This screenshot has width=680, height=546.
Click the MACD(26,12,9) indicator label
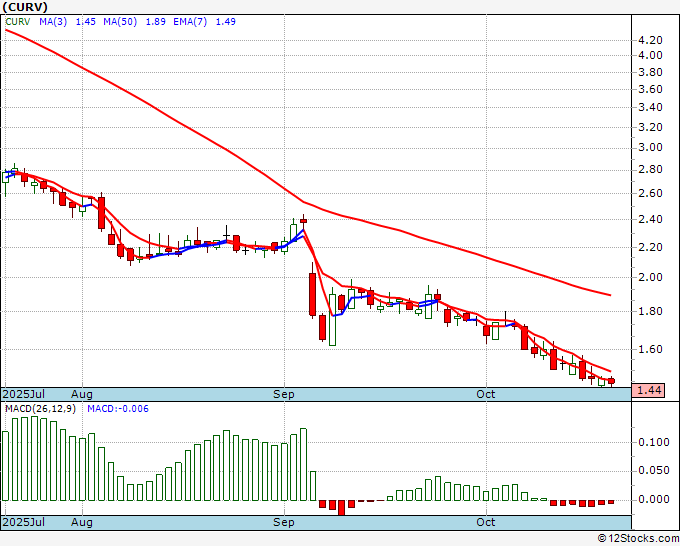(40, 409)
